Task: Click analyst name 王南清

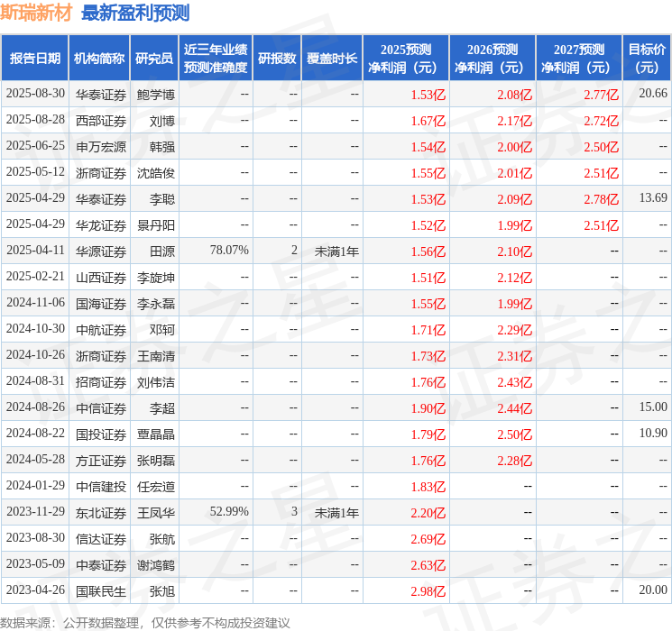Action: pos(155,356)
